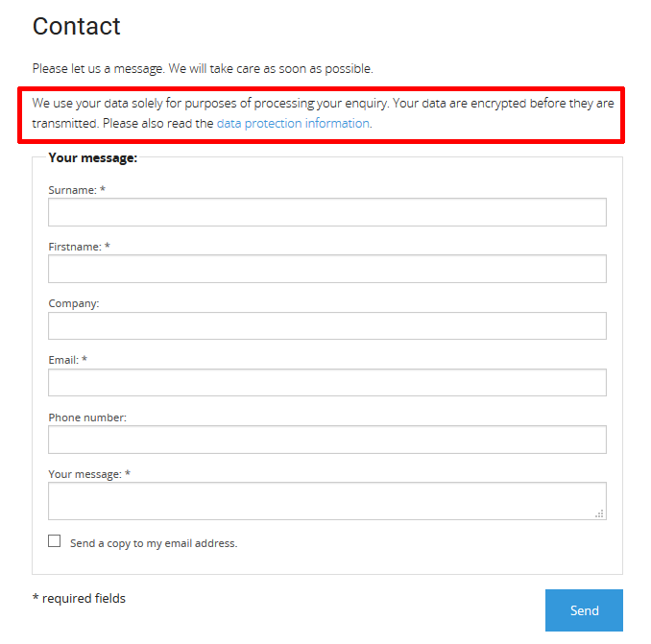Screen dimensions: 651x644
Task: Submit the form with the Send button
Action: 584,610
